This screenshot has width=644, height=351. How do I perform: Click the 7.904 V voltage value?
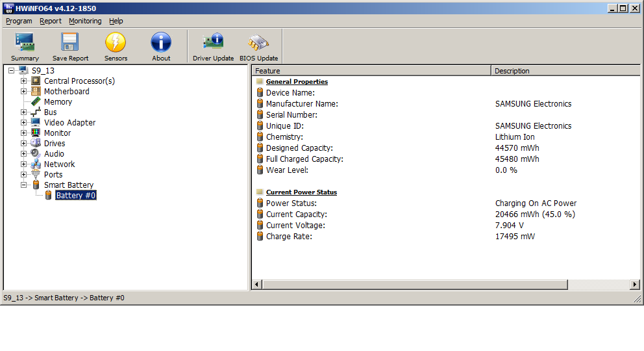pyautogui.click(x=509, y=226)
